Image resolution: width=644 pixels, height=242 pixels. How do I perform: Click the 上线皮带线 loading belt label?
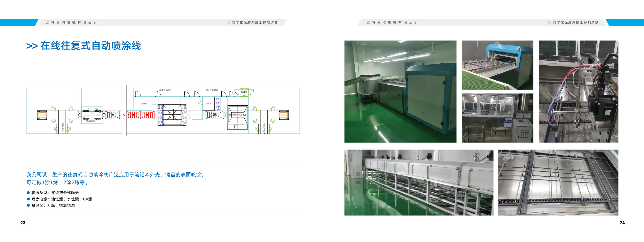pos(264,127)
